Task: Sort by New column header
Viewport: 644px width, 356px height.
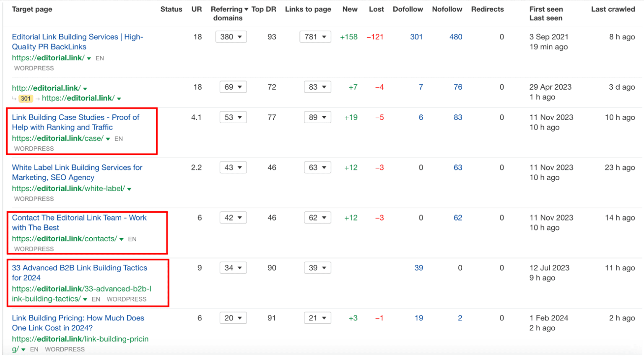Action: coord(350,9)
